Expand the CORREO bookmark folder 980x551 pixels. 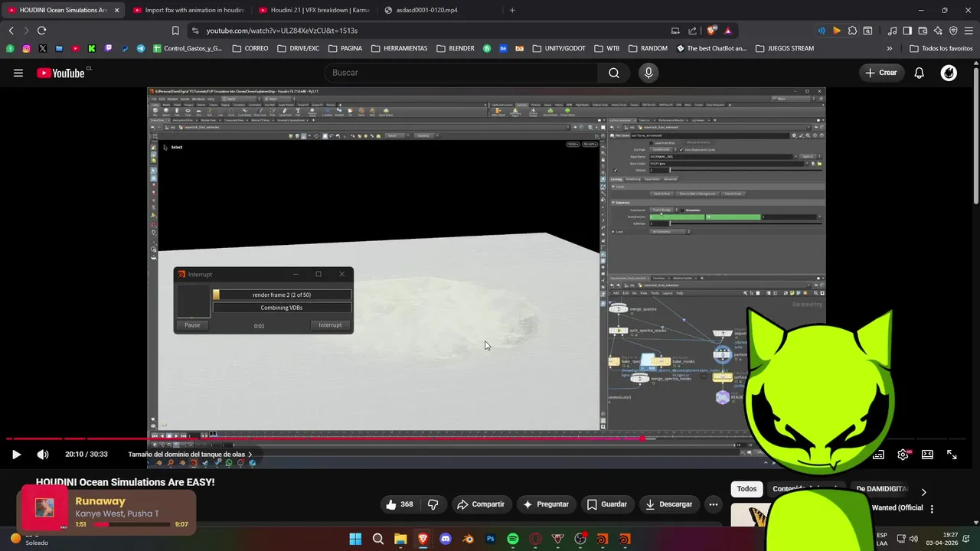pyautogui.click(x=250, y=48)
